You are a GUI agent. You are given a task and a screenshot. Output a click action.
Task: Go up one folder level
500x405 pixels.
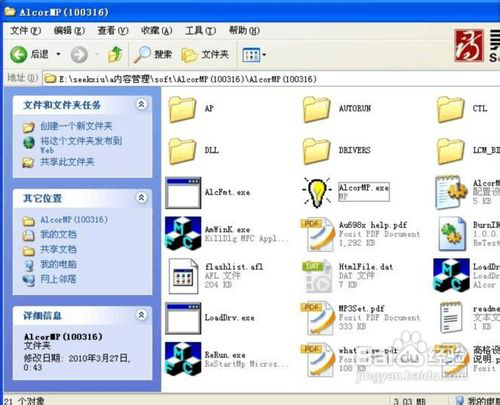pos(115,54)
